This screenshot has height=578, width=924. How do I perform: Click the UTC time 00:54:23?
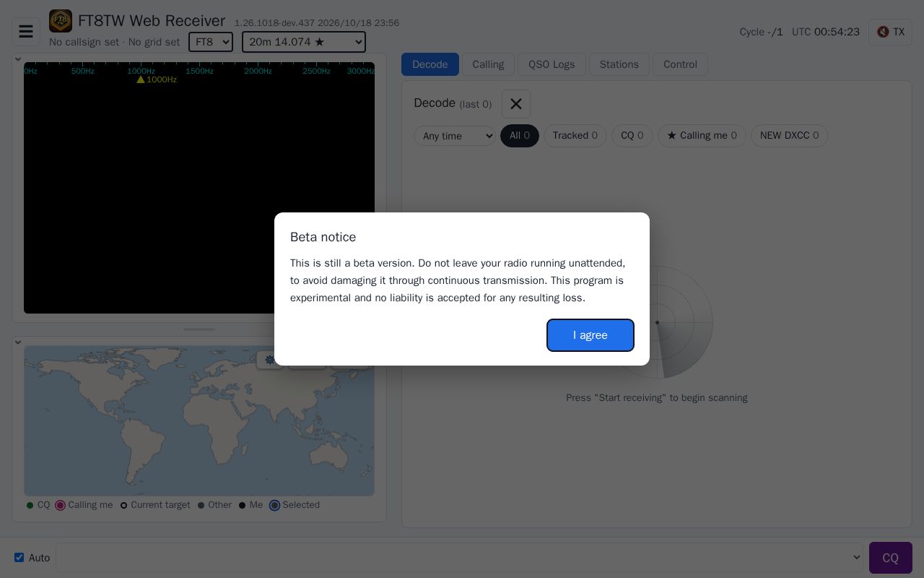837,32
